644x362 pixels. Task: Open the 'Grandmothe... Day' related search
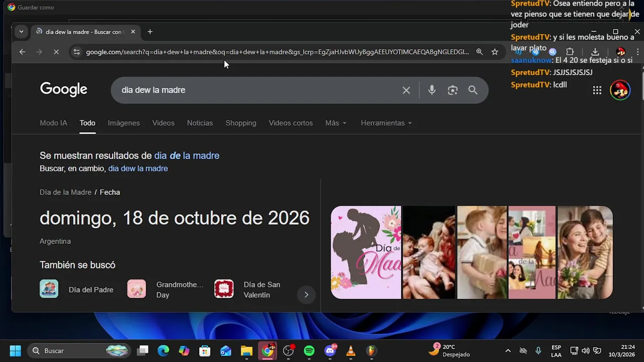point(166,290)
